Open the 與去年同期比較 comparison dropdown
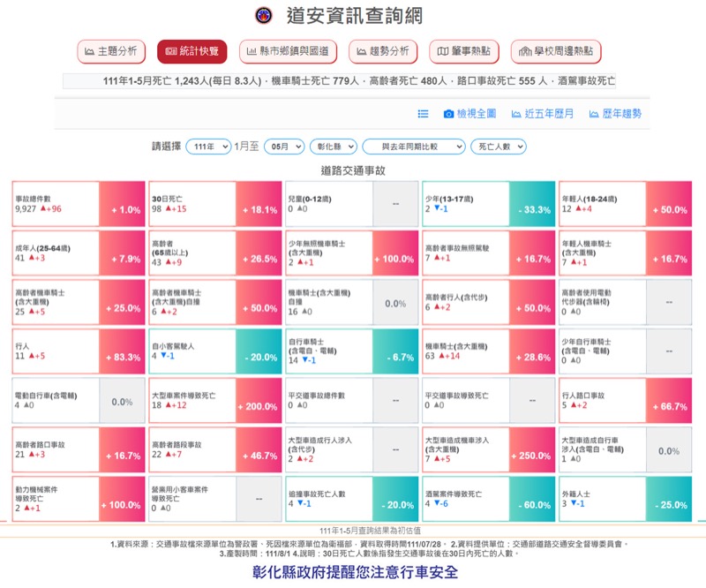The height and width of the screenshot is (588, 706). [413, 147]
